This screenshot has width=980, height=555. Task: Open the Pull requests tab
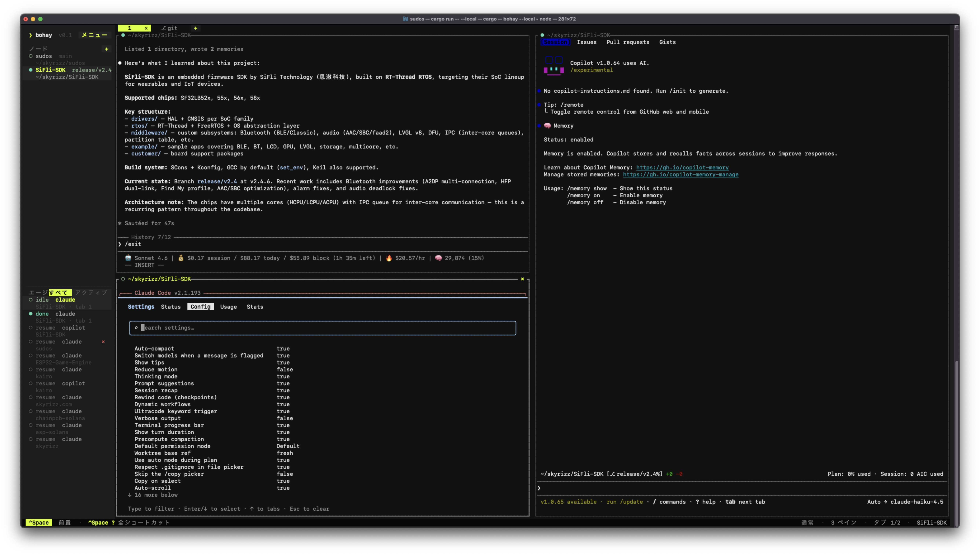628,42
